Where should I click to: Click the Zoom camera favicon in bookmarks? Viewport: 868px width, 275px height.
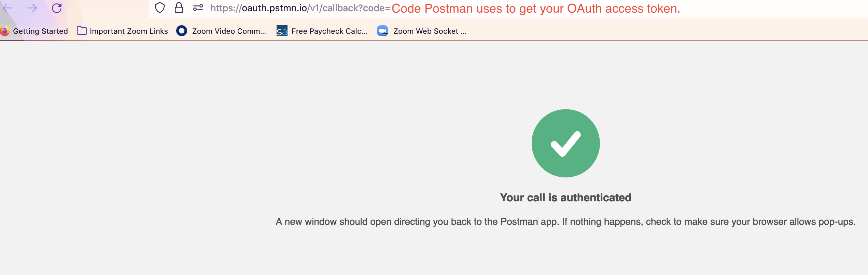pyautogui.click(x=382, y=31)
